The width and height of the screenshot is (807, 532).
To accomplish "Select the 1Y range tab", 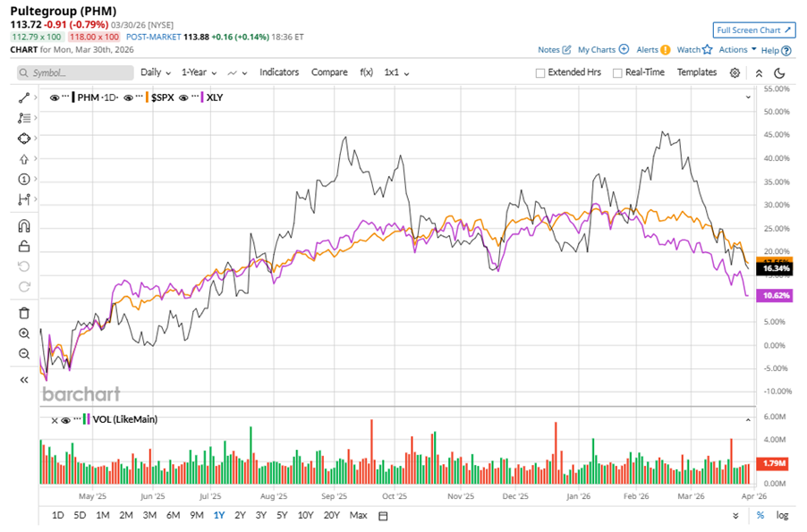I will pos(219,515).
